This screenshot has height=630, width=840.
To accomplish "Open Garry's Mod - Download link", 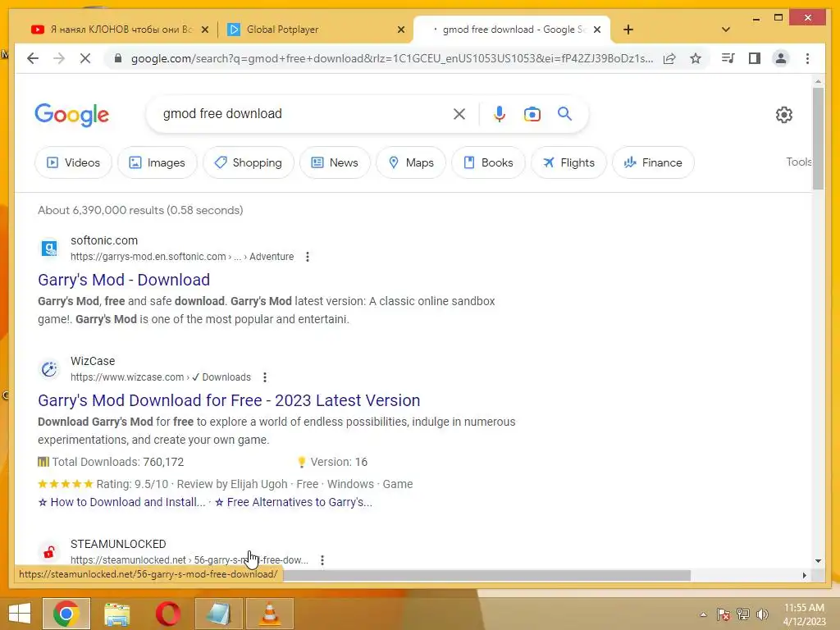I will tap(124, 280).
